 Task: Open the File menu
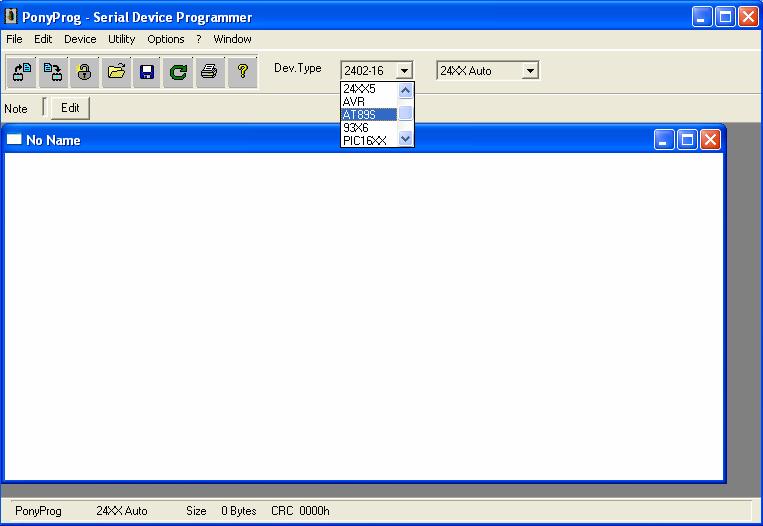[x=14, y=39]
